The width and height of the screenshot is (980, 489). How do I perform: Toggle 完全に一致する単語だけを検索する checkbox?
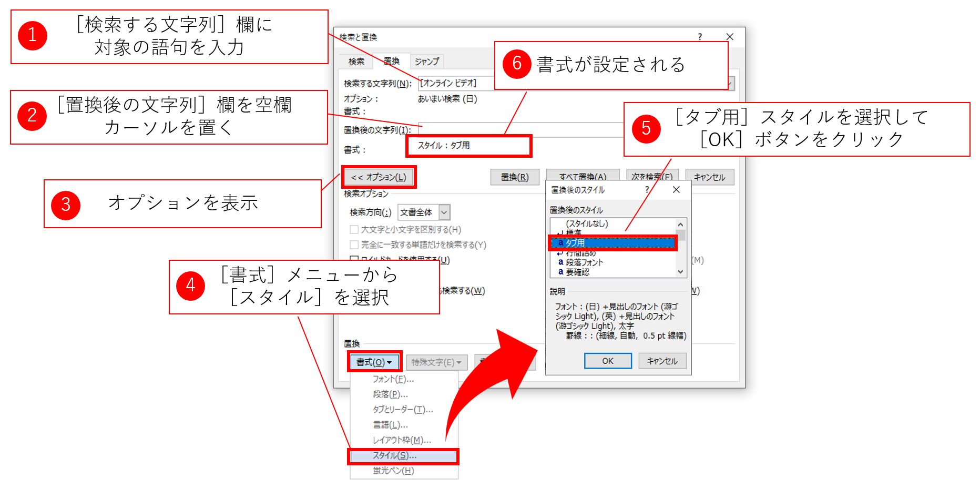[x=354, y=245]
